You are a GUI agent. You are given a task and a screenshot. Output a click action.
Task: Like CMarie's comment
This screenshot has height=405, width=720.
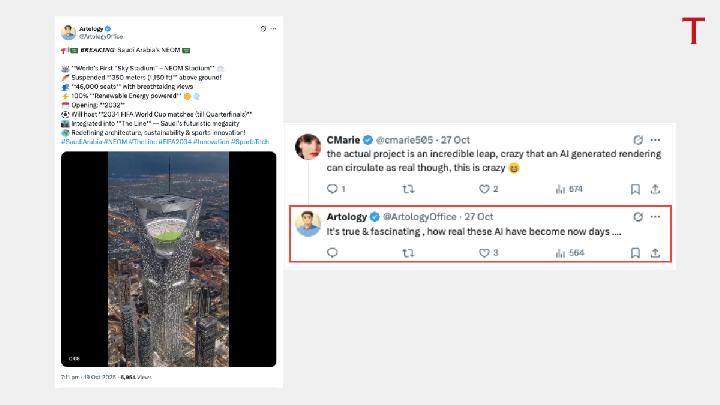click(484, 188)
